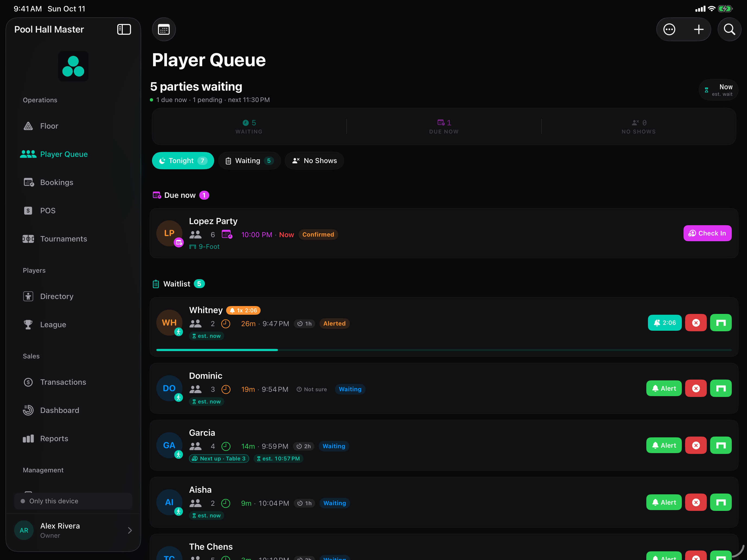Open the more options ellipsis menu
Screen dimensions: 747x560
(669, 30)
